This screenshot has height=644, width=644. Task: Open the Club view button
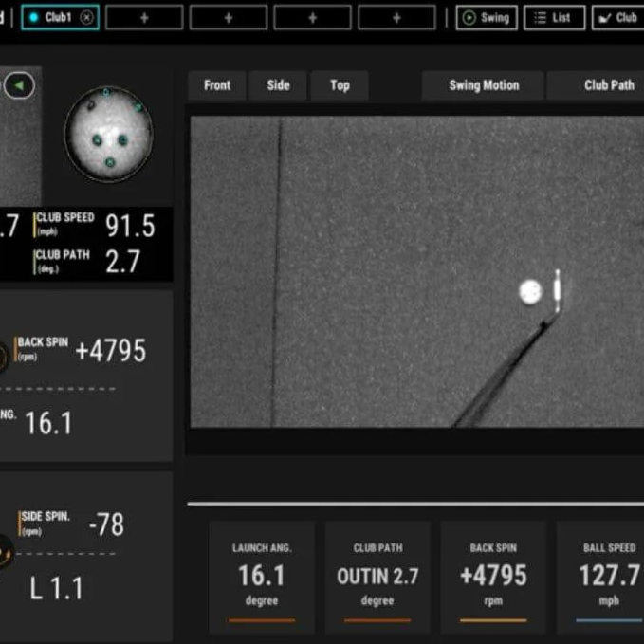pyautogui.click(x=617, y=17)
